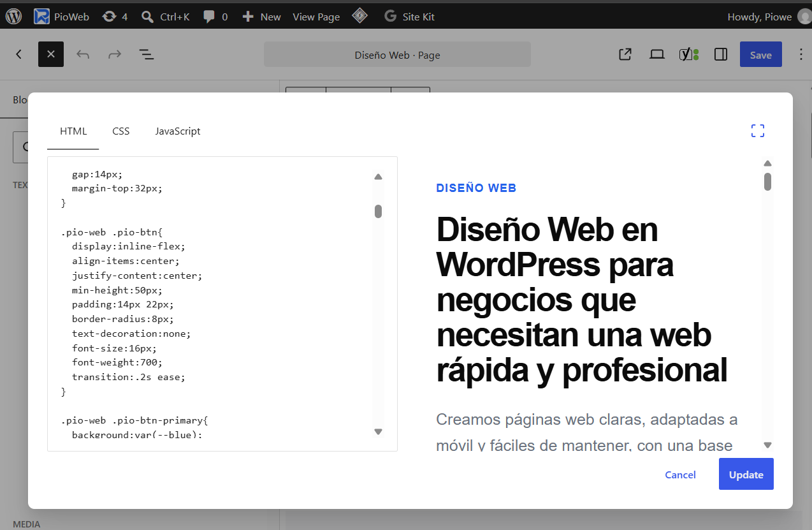
Task: Toggle the settings sidebar
Action: coord(721,55)
